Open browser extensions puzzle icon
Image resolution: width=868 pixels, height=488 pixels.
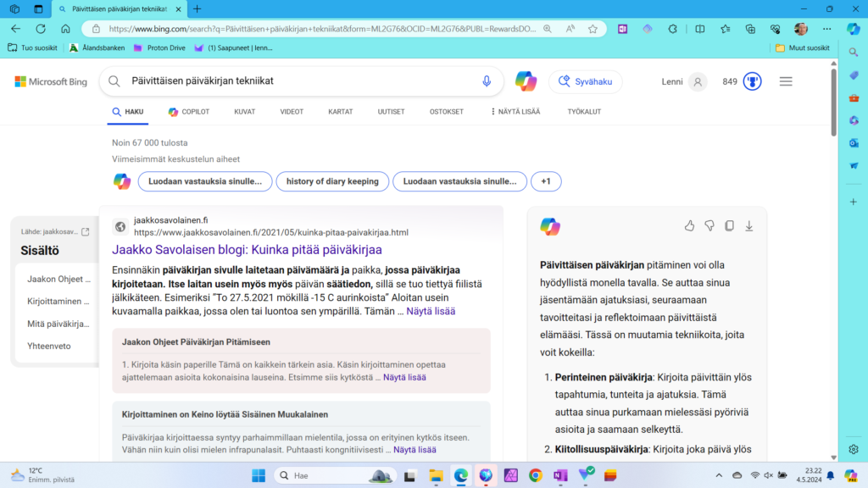(672, 29)
